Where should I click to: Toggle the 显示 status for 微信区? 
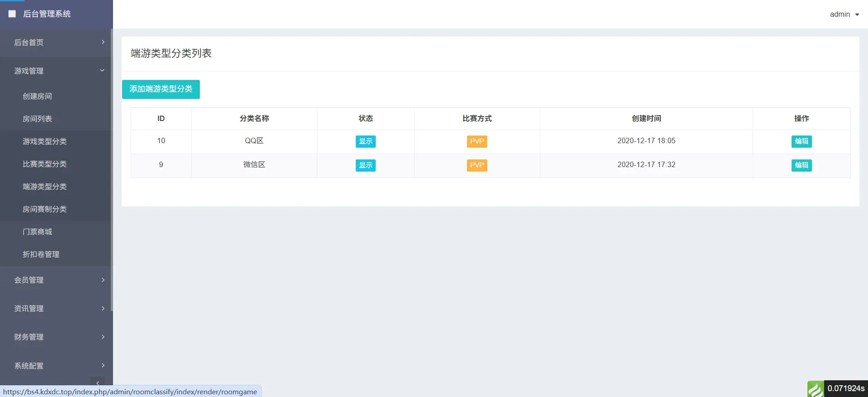coord(366,165)
